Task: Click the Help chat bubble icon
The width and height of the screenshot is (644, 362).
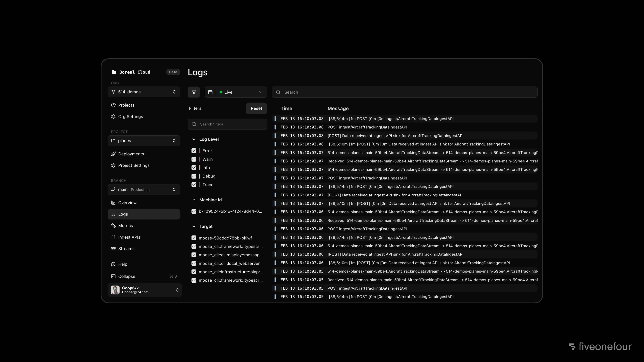Action: click(113, 264)
